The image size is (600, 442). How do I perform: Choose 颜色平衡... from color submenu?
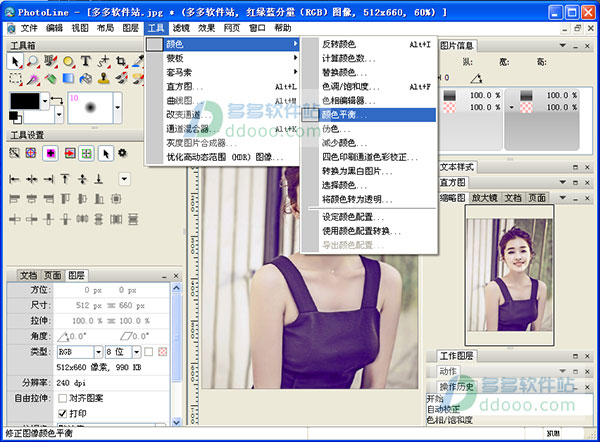368,114
